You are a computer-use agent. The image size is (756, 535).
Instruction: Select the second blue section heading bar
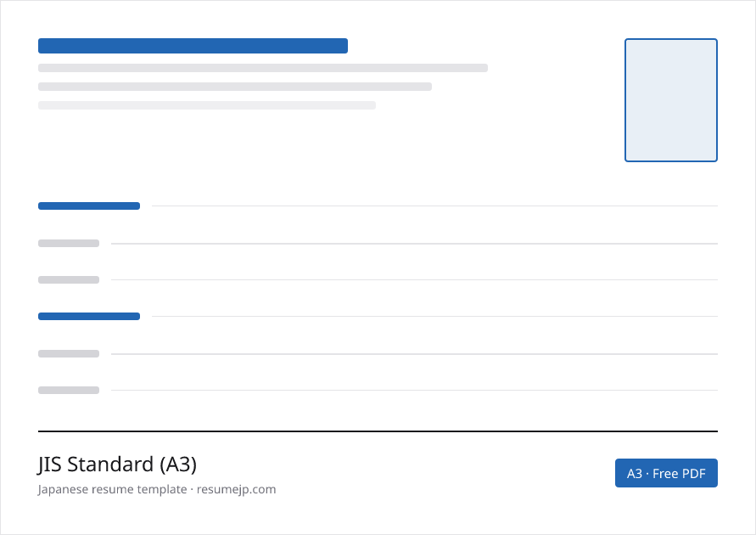click(89, 317)
